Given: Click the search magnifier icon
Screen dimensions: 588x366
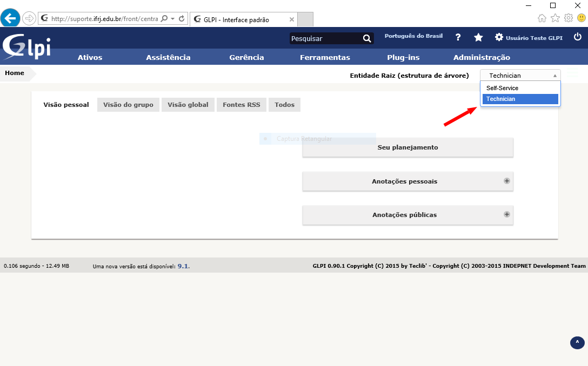Looking at the screenshot, I should click(367, 38).
